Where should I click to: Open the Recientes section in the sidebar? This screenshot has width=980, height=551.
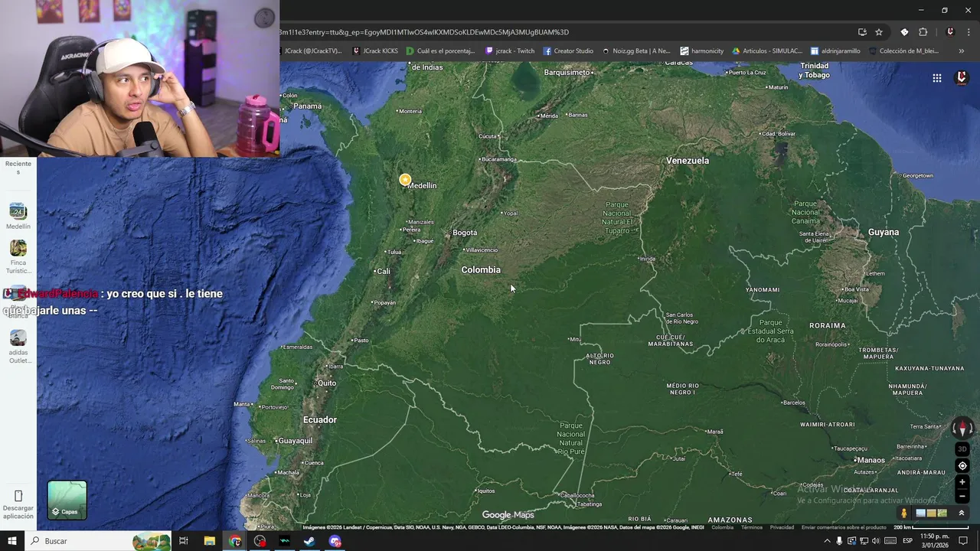coord(18,168)
